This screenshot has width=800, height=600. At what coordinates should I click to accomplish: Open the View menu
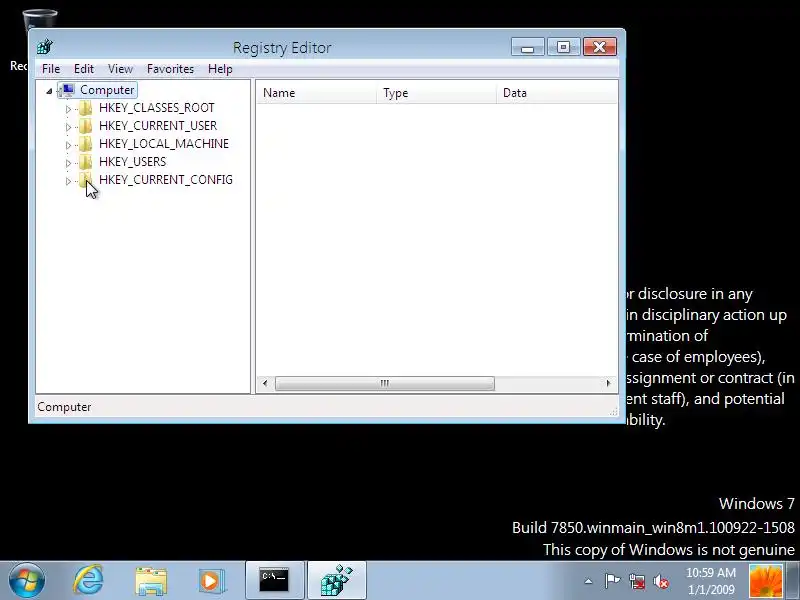coord(120,69)
